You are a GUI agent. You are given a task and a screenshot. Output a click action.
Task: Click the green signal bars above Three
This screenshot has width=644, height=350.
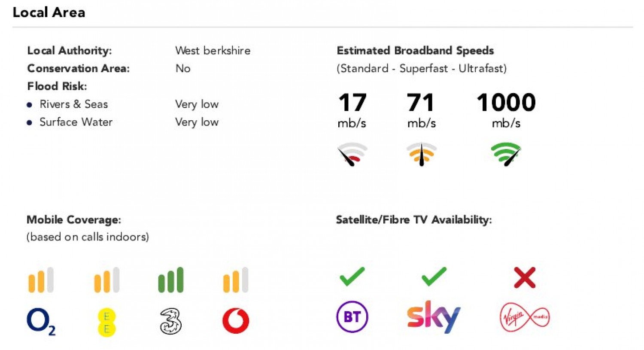pos(171,280)
